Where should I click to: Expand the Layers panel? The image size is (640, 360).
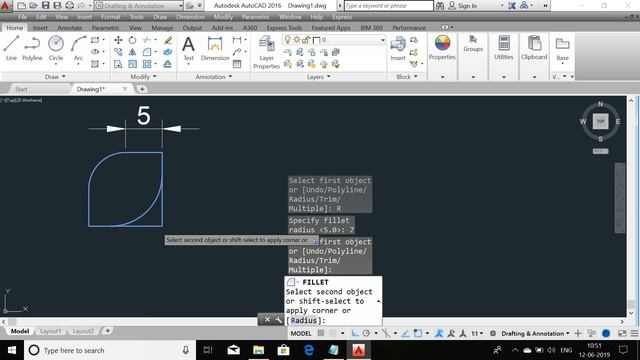pos(319,77)
